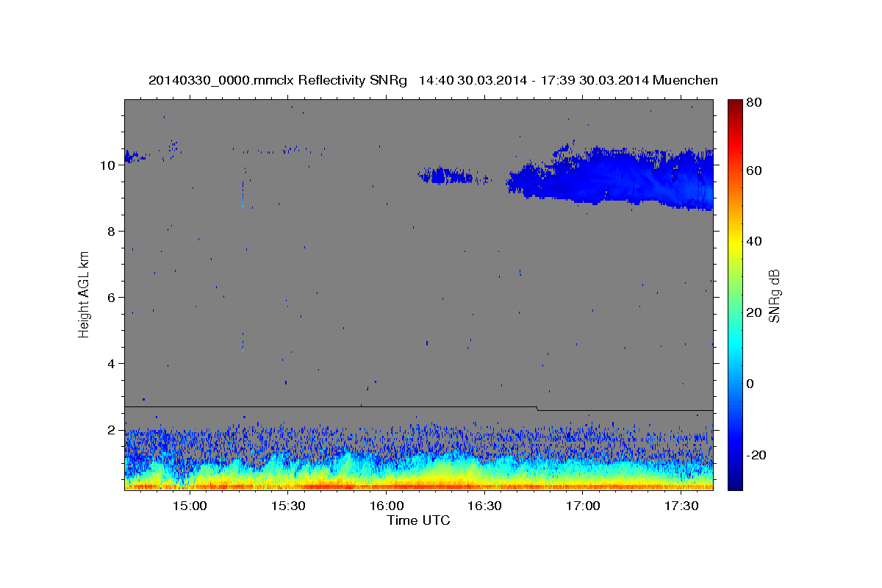Click the colorbar value label 80

tap(753, 103)
